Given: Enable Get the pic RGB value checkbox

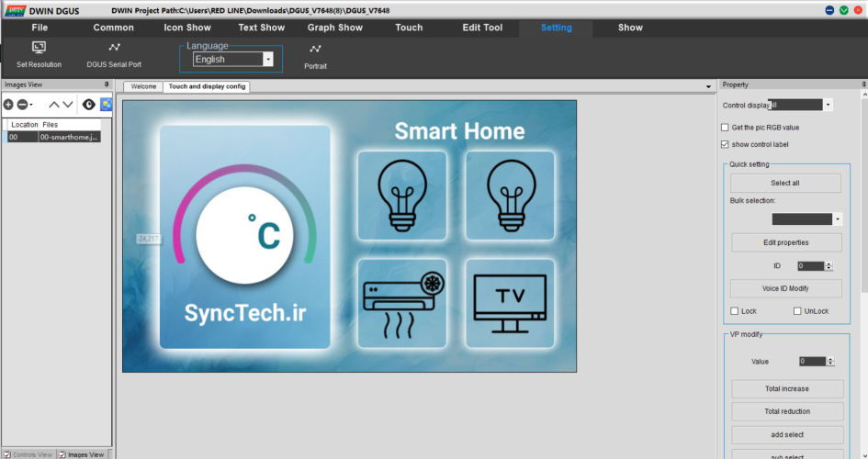Looking at the screenshot, I should click(x=725, y=128).
